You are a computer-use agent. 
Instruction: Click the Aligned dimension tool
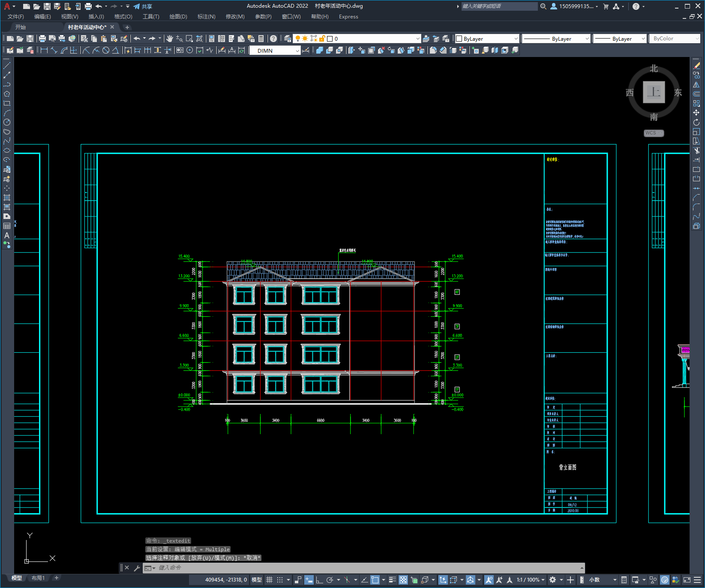(54, 50)
